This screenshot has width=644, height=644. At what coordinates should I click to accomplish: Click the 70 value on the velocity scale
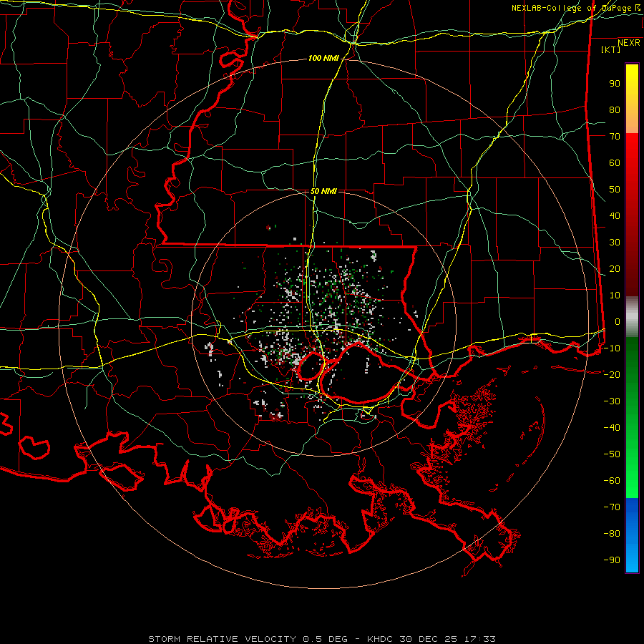coord(615,137)
